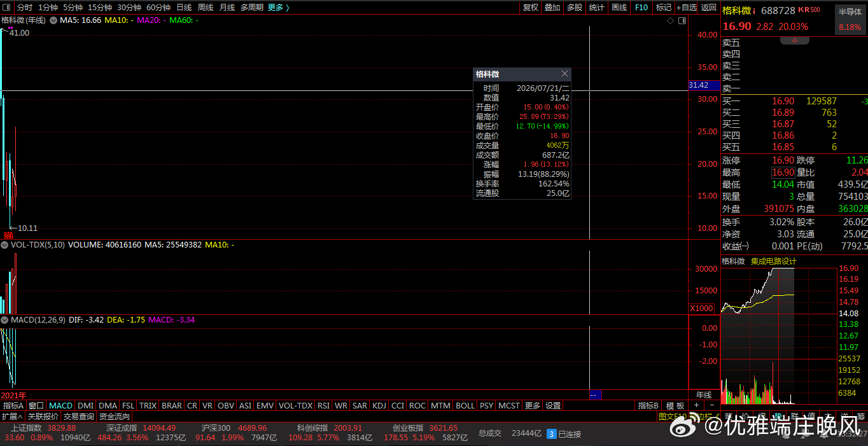Image resolution: width=868 pixels, height=446 pixels.
Task: Select the TRIX indicator tab
Action: click(148, 405)
